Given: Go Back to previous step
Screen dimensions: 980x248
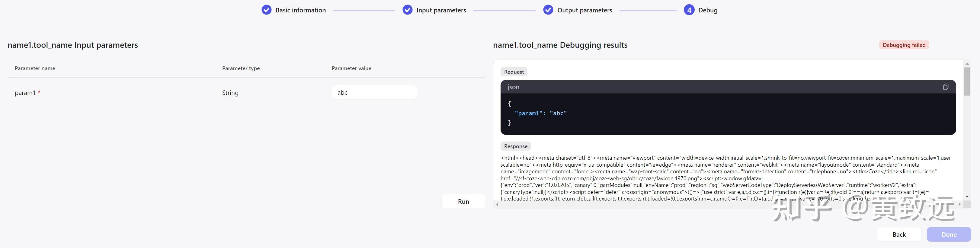Looking at the screenshot, I should coord(899,234).
